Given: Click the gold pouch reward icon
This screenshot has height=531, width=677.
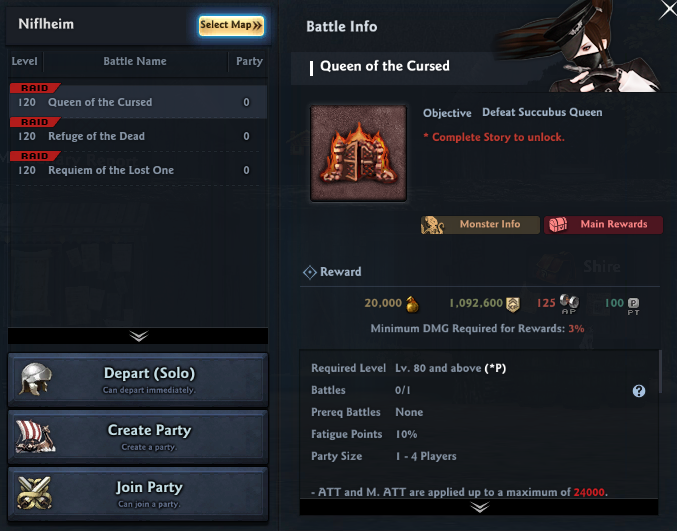Looking at the screenshot, I should (412, 304).
